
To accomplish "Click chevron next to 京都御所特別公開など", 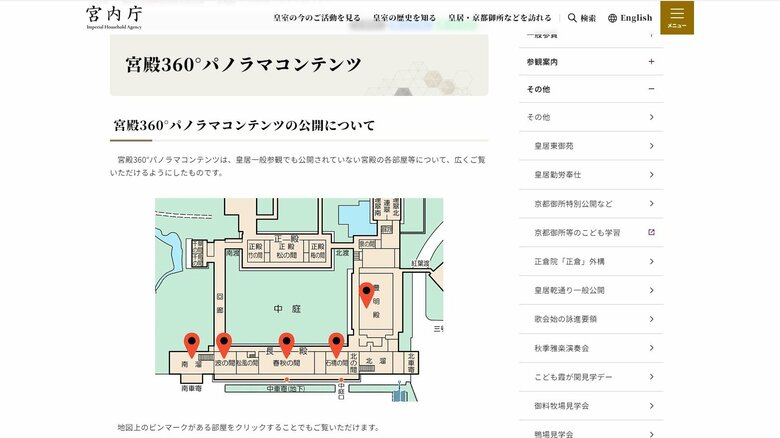I will 652,204.
